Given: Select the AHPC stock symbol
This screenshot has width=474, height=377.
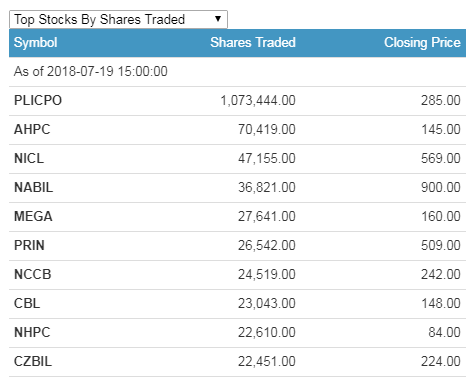Looking at the screenshot, I should [32, 129].
